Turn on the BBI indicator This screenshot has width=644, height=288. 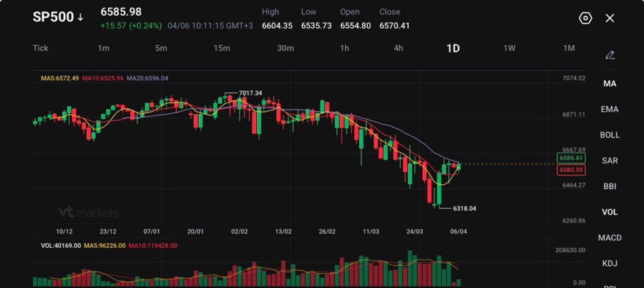609,186
